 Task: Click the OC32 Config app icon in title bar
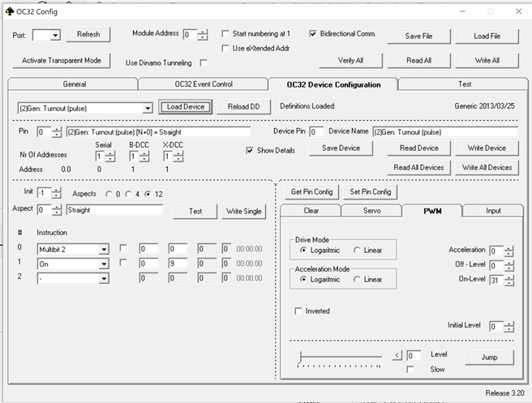[10, 11]
